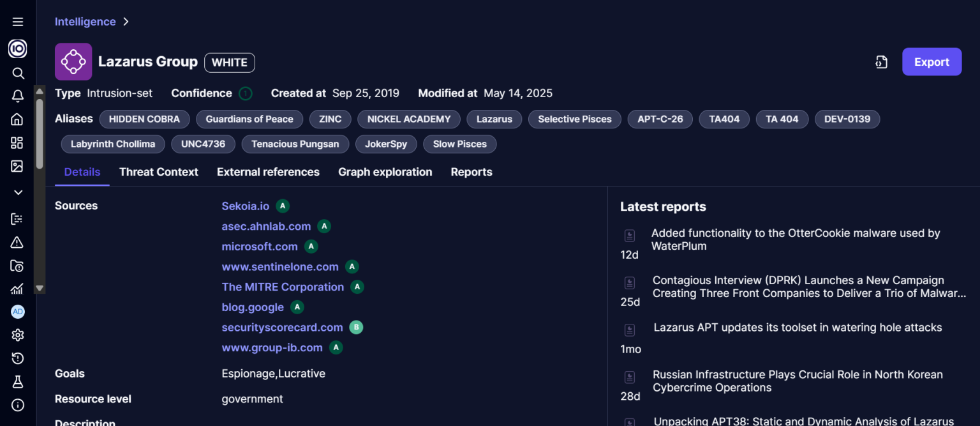Viewport: 980px width, 426px height.
Task: Click the sidebar scrollbar down arrow
Action: (40, 288)
